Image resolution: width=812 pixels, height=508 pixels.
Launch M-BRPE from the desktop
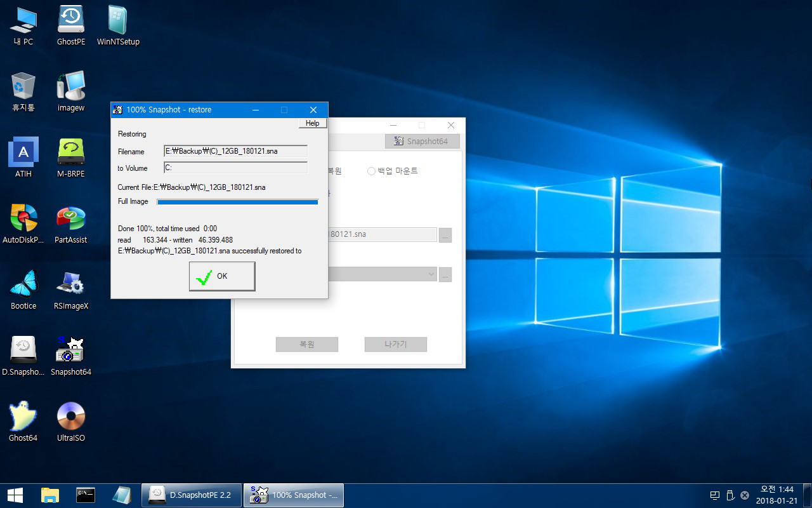point(71,158)
